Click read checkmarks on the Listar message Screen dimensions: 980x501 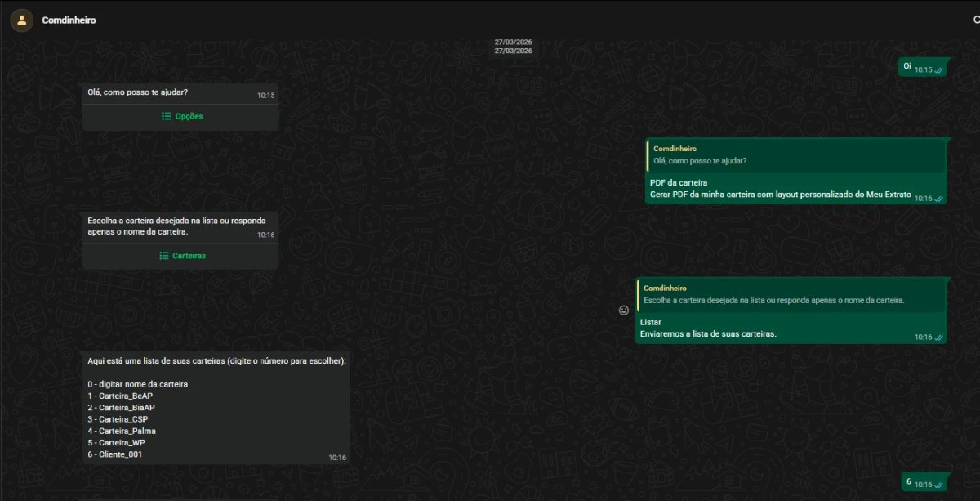click(x=939, y=338)
